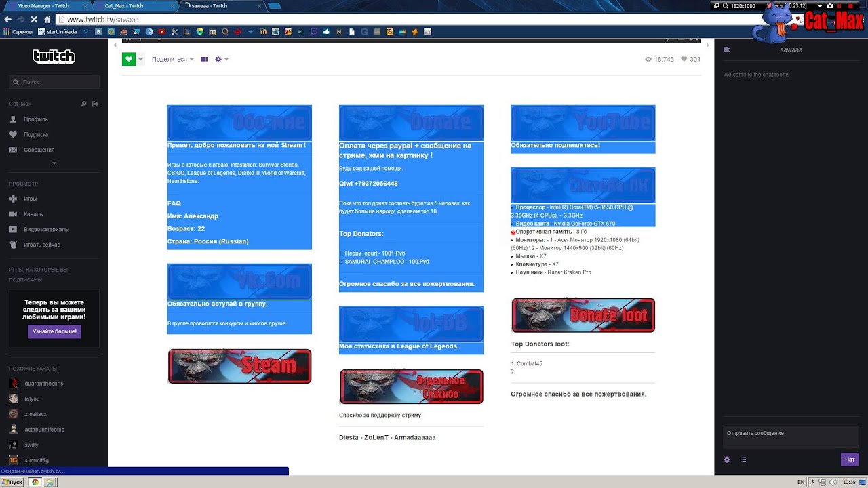Click the "Отдельное Спасибо" banner

pyautogui.click(x=411, y=386)
